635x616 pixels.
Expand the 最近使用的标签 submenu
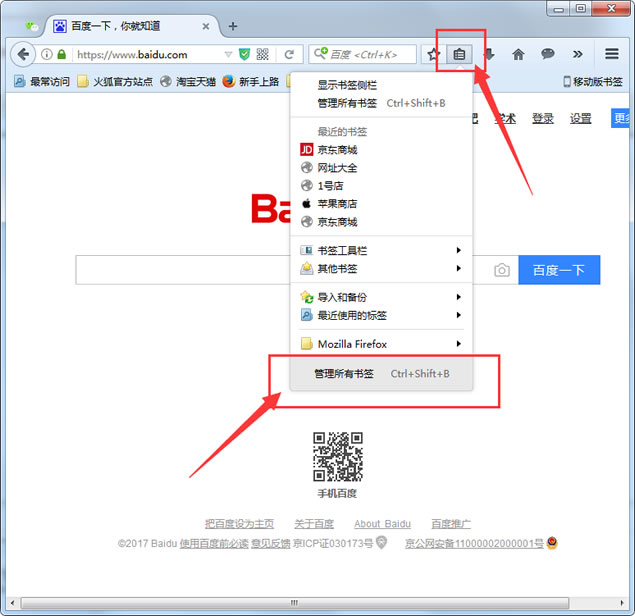point(381,315)
